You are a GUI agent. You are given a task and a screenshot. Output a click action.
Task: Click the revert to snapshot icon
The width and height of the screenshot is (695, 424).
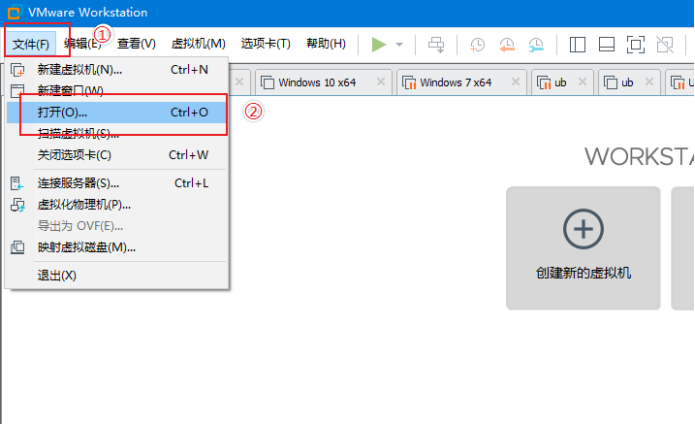[507, 45]
